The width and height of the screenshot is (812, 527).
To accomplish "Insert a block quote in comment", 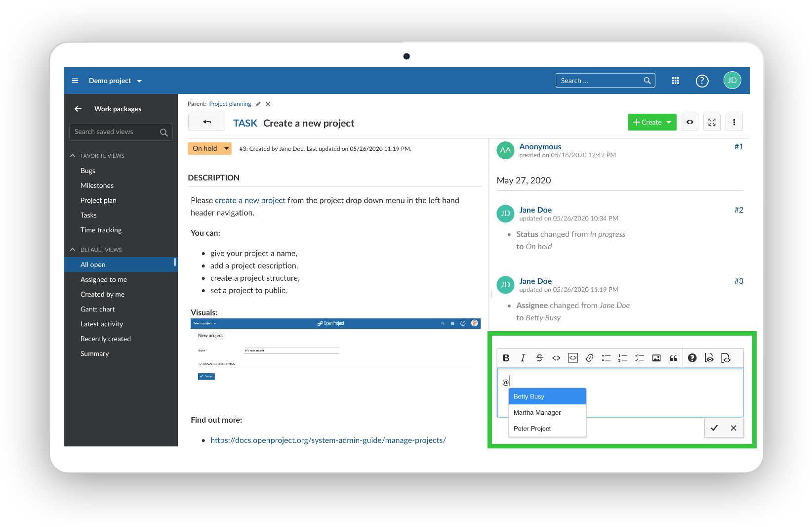I will pyautogui.click(x=673, y=358).
